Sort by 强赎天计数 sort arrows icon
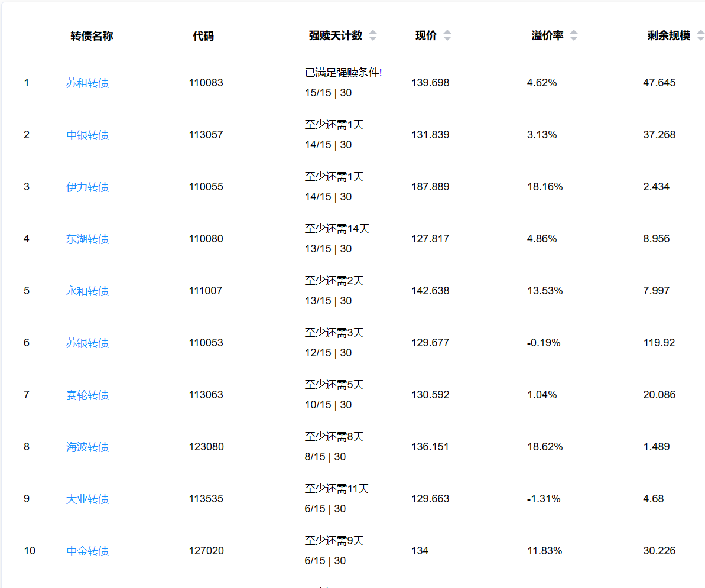 point(373,35)
